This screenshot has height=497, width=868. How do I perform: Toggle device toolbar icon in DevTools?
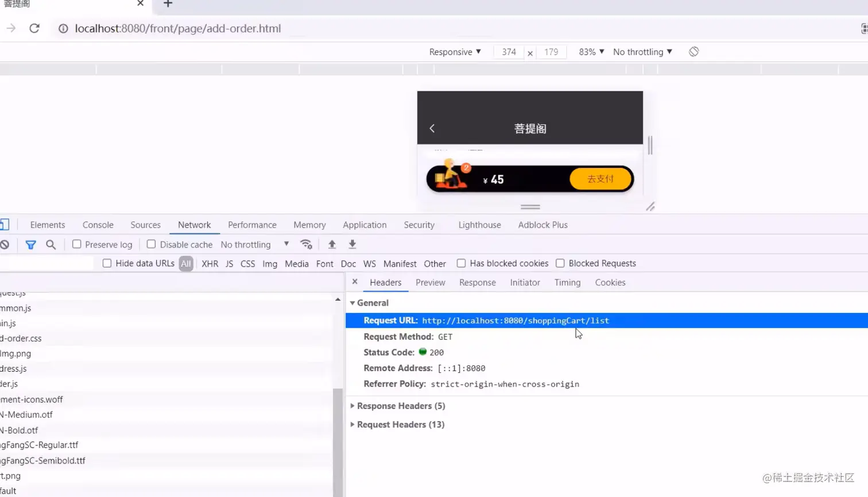pyautogui.click(x=5, y=225)
